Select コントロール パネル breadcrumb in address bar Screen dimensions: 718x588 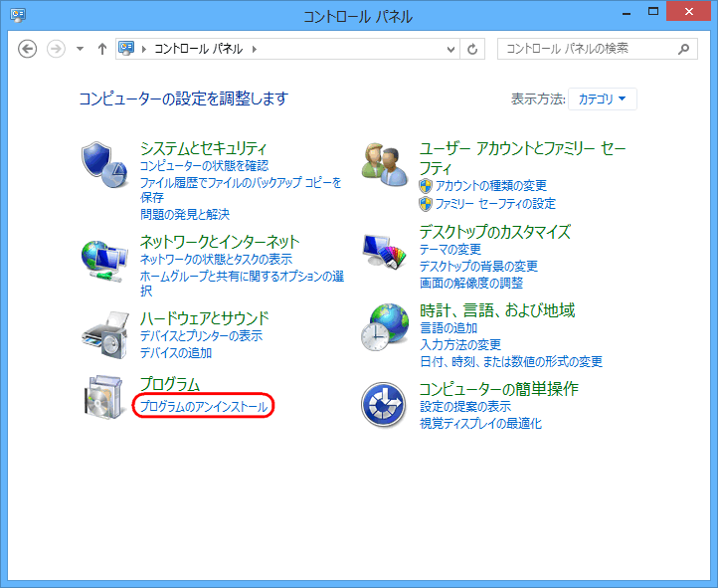(x=198, y=49)
